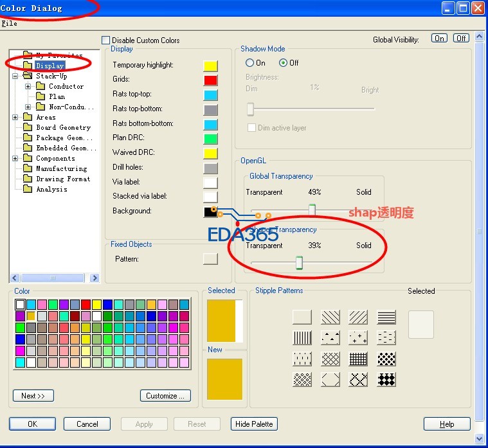Screen dimensions: 488x448
Task: Click Next >> palette button
Action: pyautogui.click(x=33, y=396)
